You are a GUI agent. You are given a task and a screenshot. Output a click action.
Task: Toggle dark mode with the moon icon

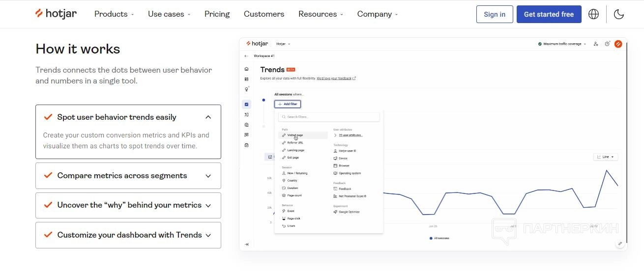[619, 14]
